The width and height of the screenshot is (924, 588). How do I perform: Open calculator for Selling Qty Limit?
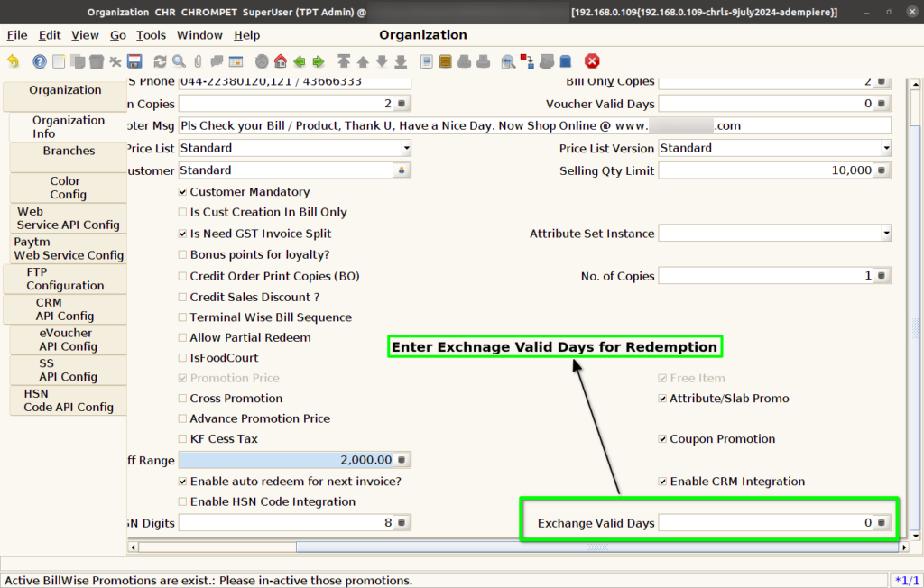[882, 170]
